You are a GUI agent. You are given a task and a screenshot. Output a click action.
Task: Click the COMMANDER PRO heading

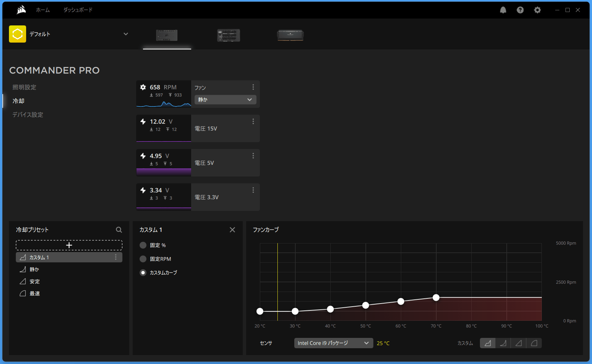(54, 70)
